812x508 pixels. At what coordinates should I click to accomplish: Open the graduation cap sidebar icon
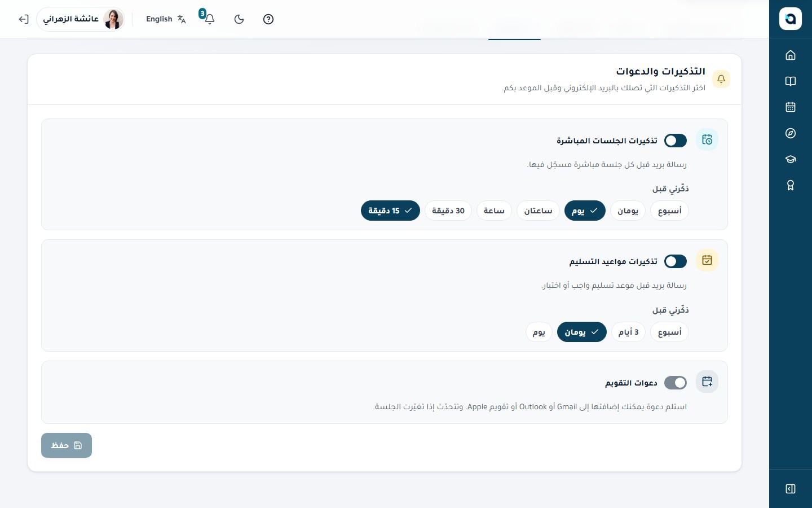pos(791,159)
